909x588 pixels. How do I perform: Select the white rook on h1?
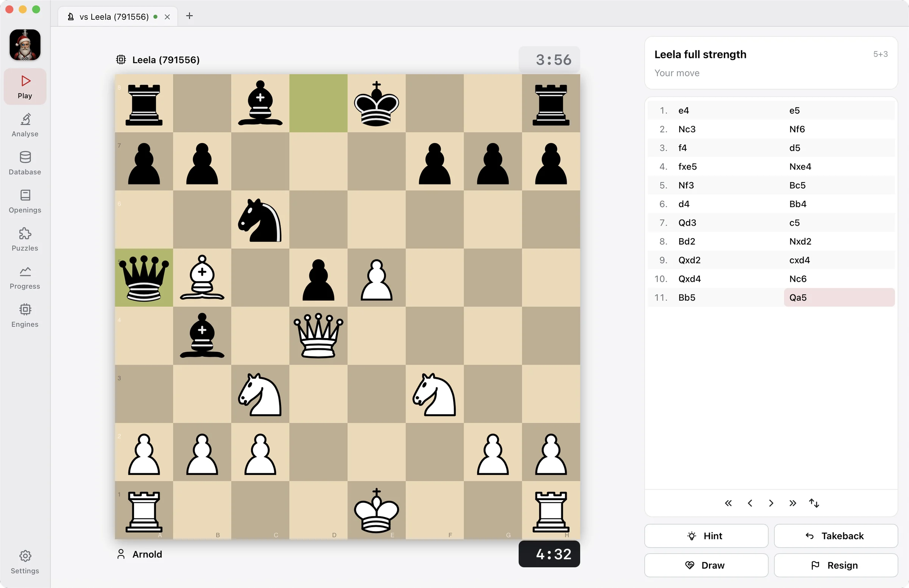pos(551,510)
